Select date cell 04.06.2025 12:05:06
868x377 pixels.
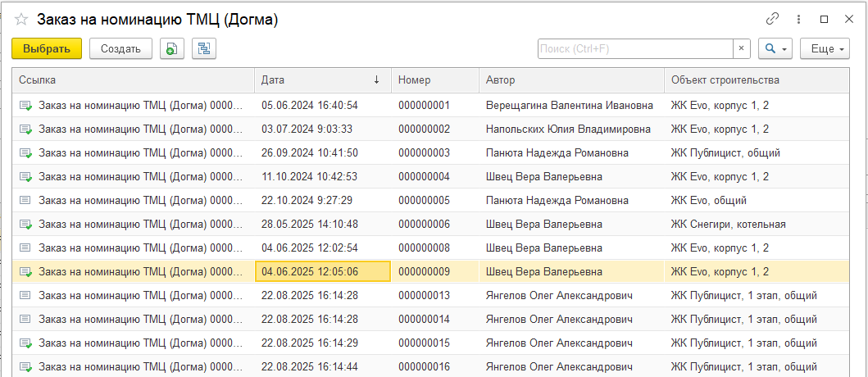322,271
